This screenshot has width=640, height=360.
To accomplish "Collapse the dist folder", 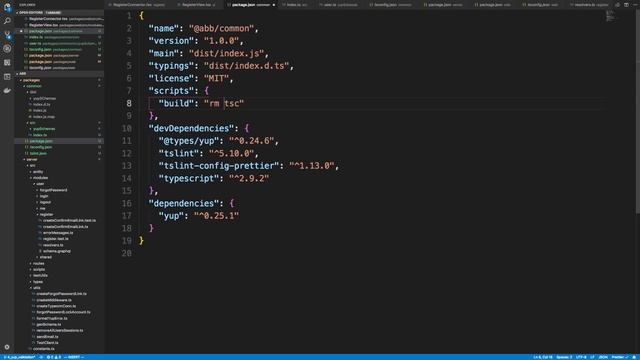I will 33,92.
